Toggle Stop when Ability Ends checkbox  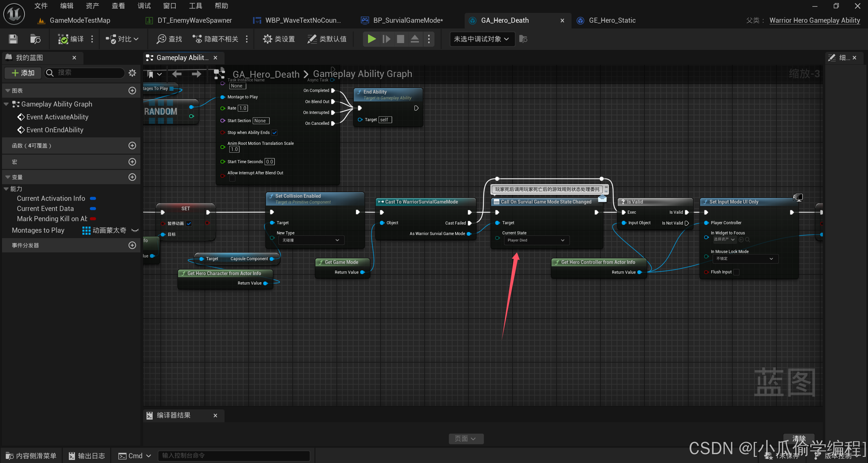(274, 133)
